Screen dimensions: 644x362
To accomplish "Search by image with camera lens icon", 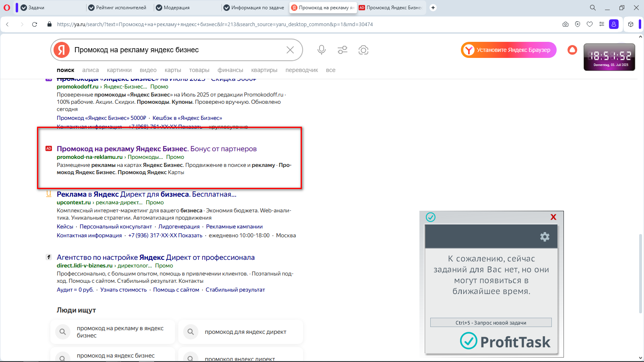I will pyautogui.click(x=363, y=50).
